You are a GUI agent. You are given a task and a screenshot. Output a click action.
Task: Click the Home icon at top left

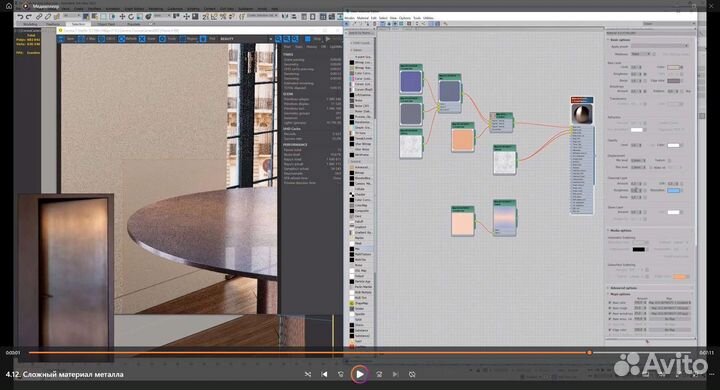point(9,6)
